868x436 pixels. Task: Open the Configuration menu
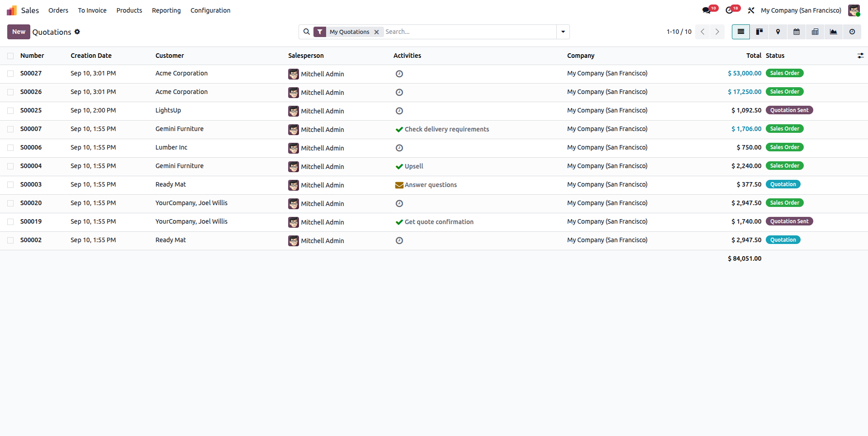210,10
